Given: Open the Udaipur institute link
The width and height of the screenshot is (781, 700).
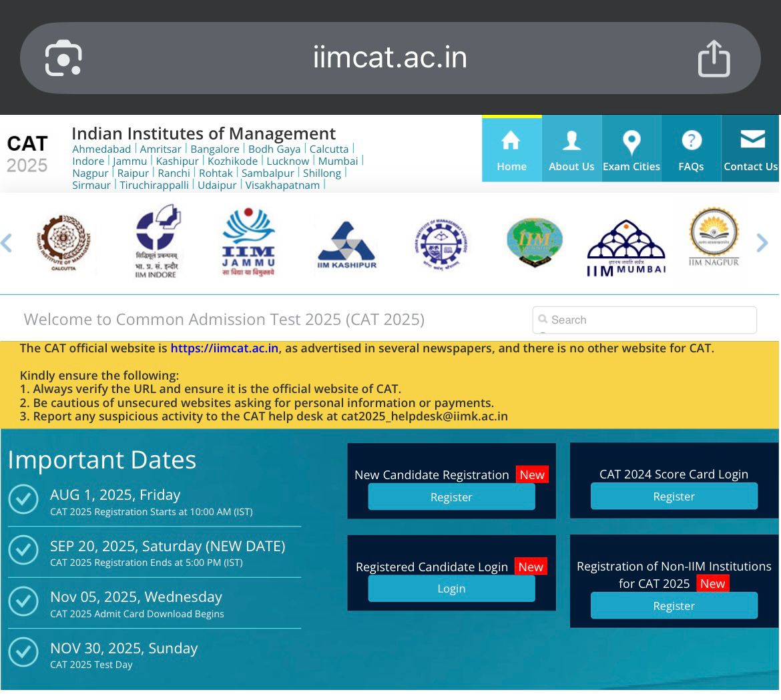Looking at the screenshot, I should (x=217, y=185).
